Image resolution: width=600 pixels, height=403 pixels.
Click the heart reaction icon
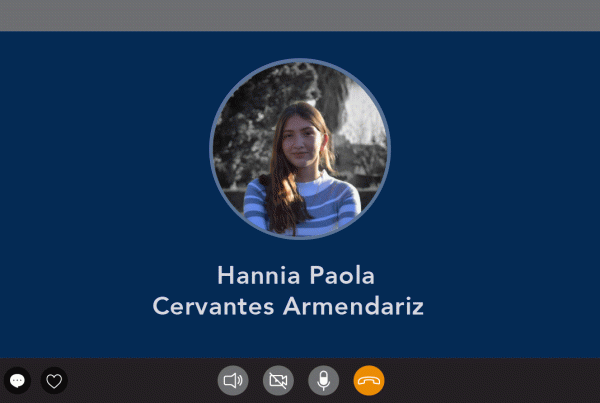coord(54,380)
